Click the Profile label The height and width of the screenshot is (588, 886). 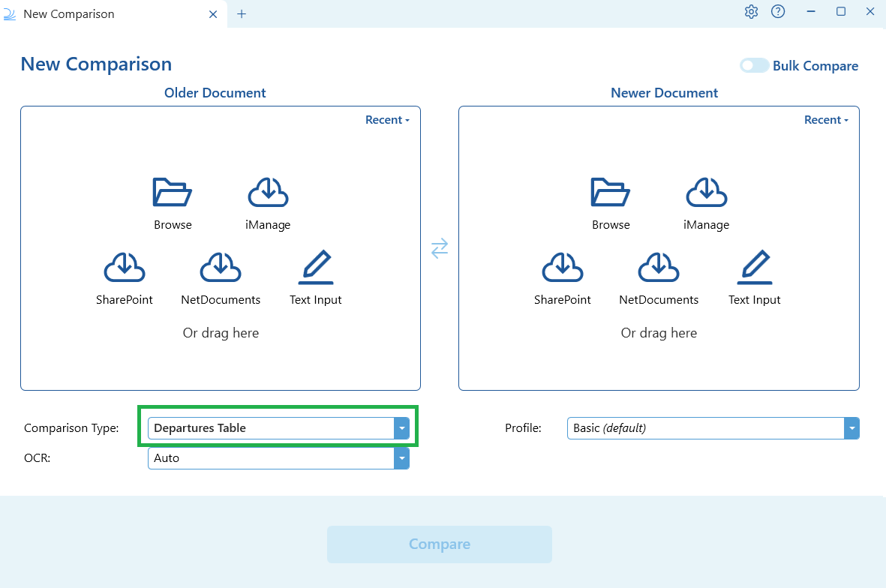click(x=523, y=428)
